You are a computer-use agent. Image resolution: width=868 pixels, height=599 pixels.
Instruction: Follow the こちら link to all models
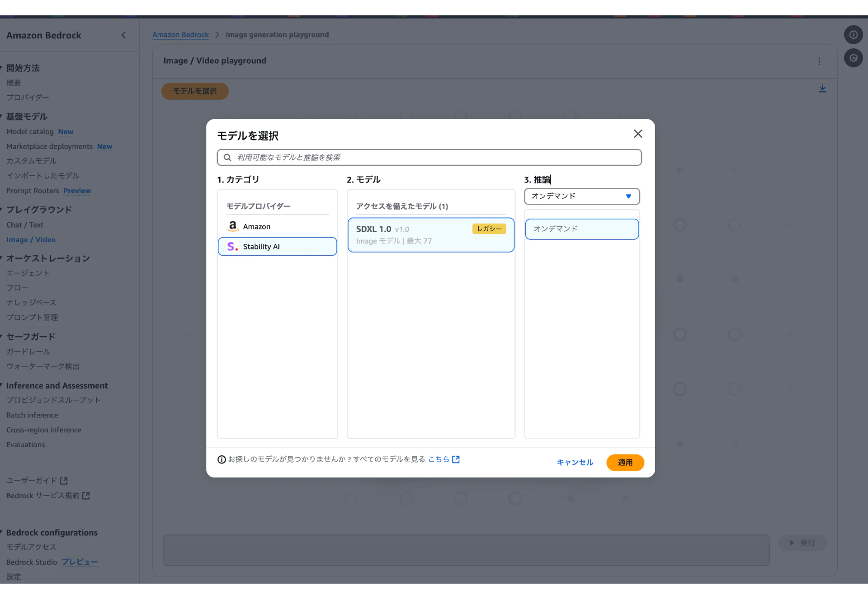click(439, 459)
